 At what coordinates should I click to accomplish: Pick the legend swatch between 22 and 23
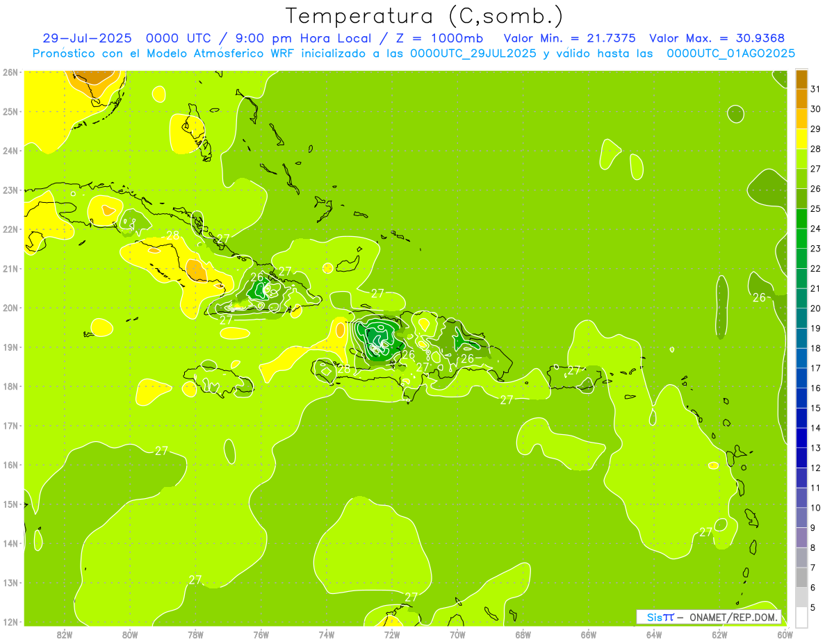click(x=801, y=258)
